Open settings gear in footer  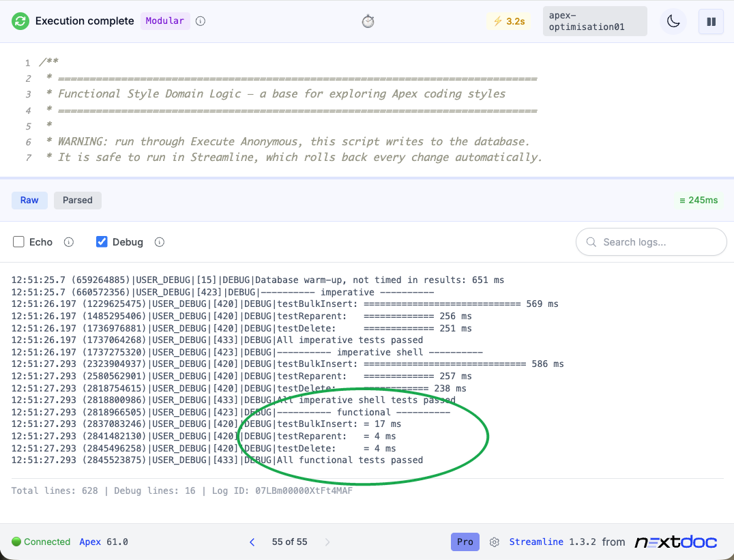pos(495,542)
